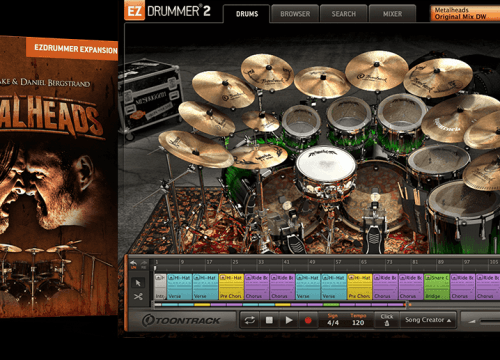Image resolution: width=500 pixels, height=360 pixels.
Task: Click the redo arrow icon
Action: click(144, 264)
